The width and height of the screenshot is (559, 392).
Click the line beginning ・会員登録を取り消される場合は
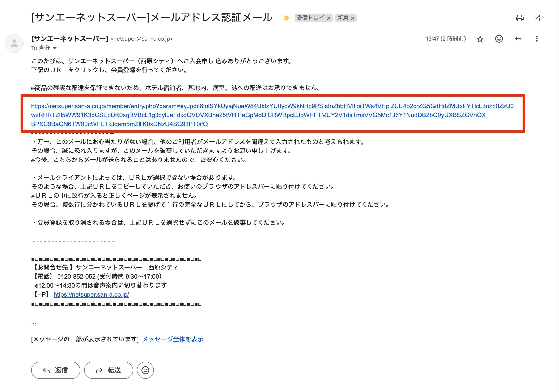[x=158, y=222]
